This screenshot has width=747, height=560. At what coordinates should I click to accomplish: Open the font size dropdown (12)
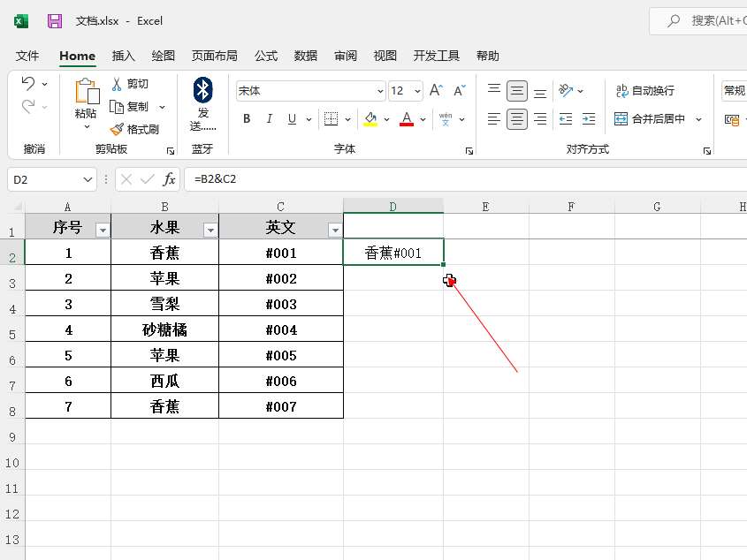tap(417, 91)
